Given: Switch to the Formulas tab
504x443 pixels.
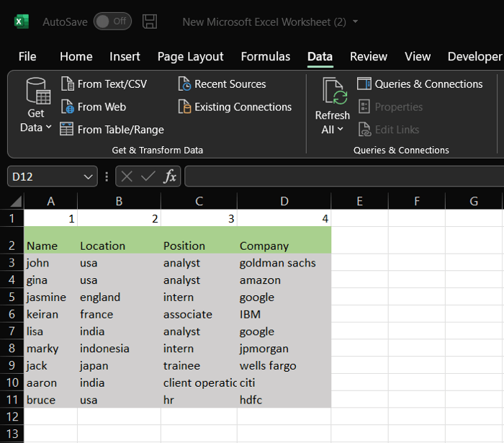Looking at the screenshot, I should (266, 57).
